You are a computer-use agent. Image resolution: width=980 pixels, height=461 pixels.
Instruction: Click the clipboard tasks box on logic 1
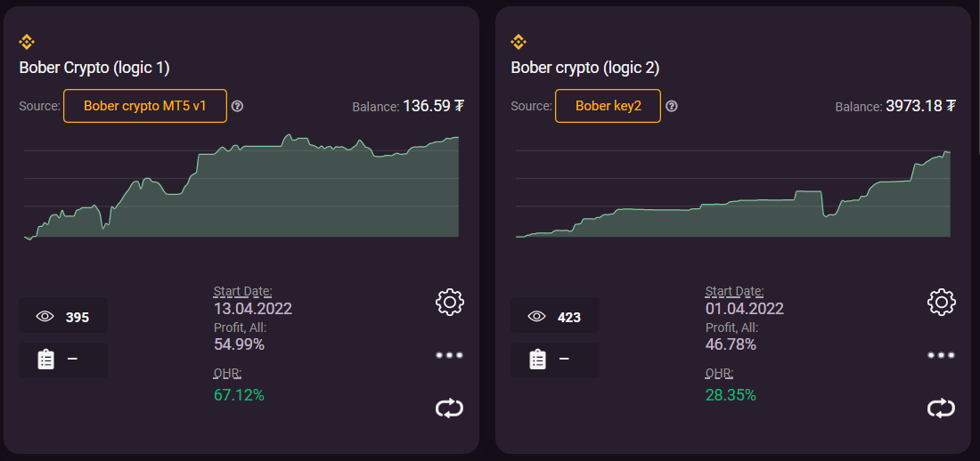pyautogui.click(x=63, y=360)
